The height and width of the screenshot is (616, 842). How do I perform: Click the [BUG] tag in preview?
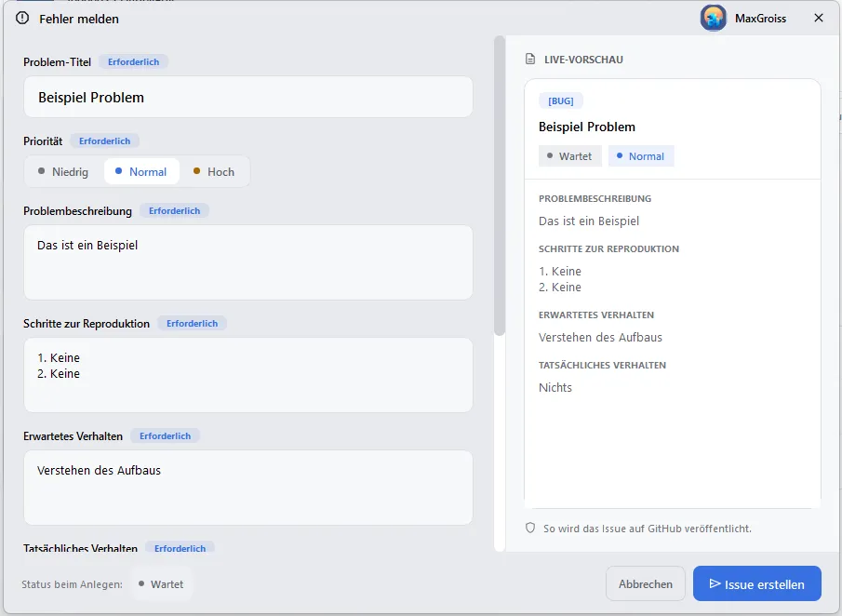[x=561, y=101]
